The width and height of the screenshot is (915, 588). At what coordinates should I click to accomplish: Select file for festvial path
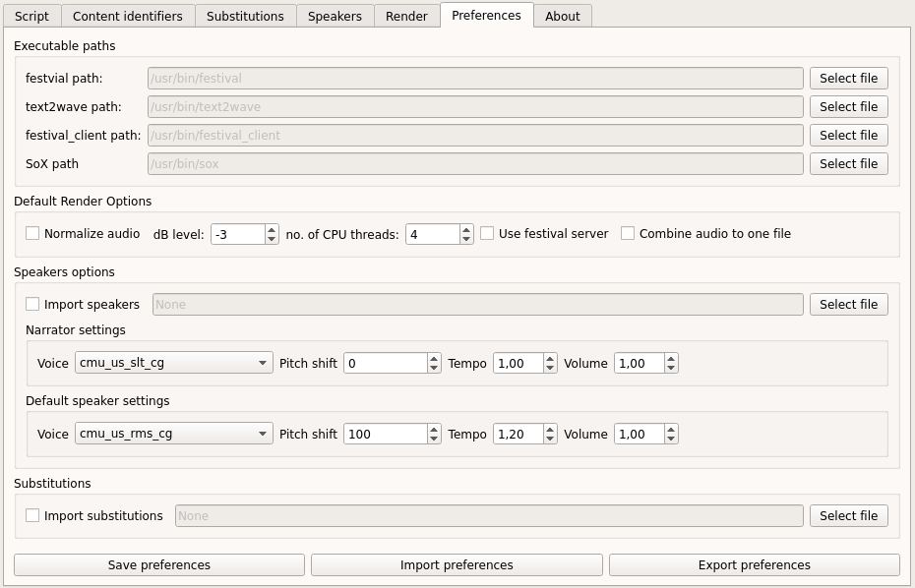848,78
